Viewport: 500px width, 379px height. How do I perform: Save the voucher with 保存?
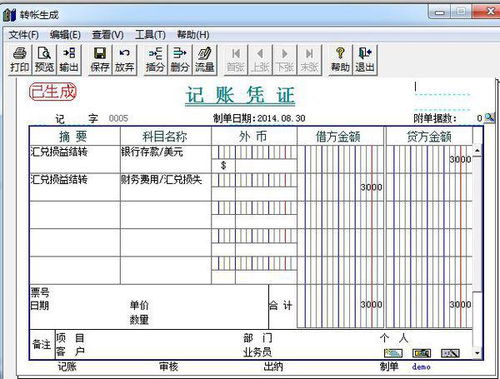[100, 60]
